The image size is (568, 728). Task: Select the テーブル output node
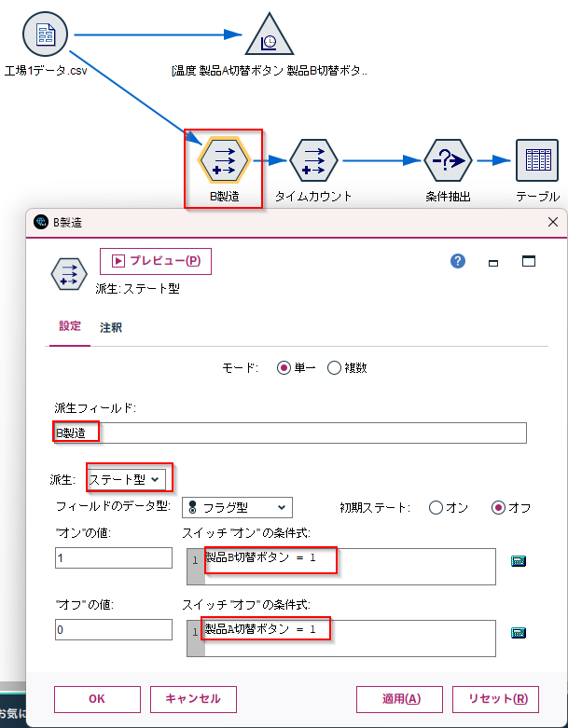(x=537, y=160)
